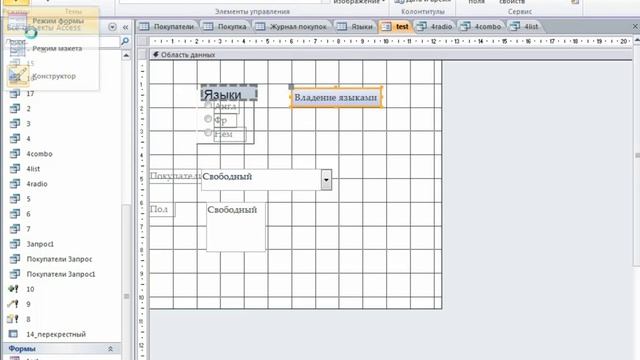640x360 pixels.
Task: Select 4combo text in navigation list
Action: 39,154
